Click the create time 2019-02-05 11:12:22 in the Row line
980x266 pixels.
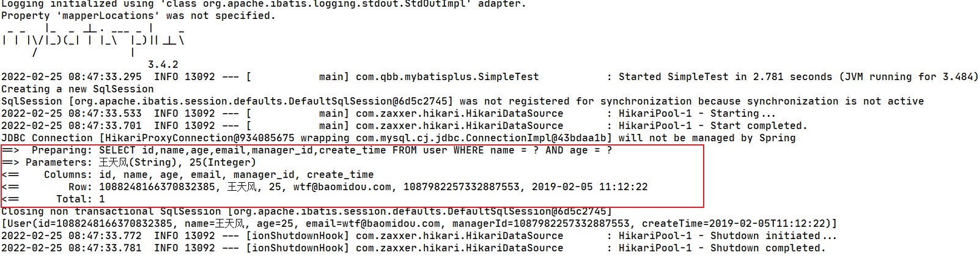click(x=589, y=187)
